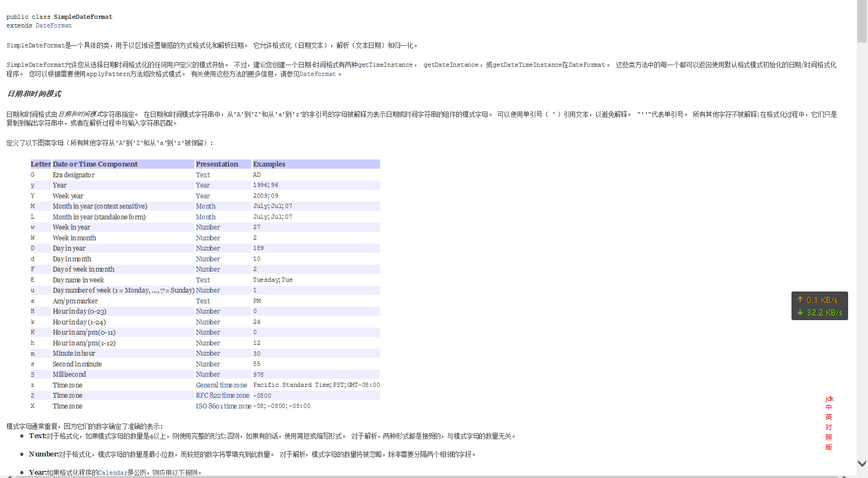868x478 pixels.
Task: Click the SimpleDateFormat link in first paragraph
Action: 36,45
